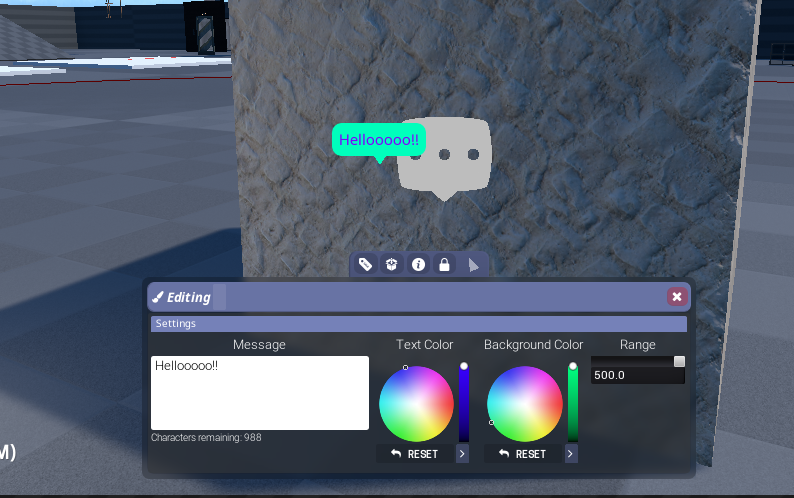Click inside the Message text box

[260, 393]
